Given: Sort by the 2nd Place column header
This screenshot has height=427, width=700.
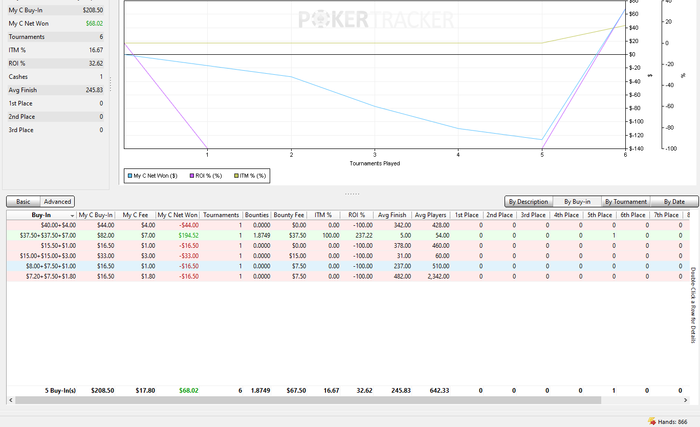Looking at the screenshot, I should click(500, 215).
